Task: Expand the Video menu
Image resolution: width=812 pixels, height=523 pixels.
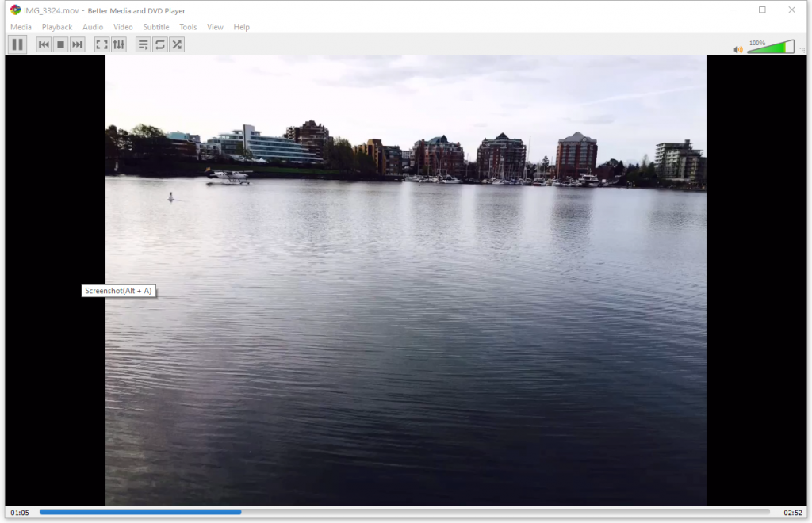Action: [123, 27]
